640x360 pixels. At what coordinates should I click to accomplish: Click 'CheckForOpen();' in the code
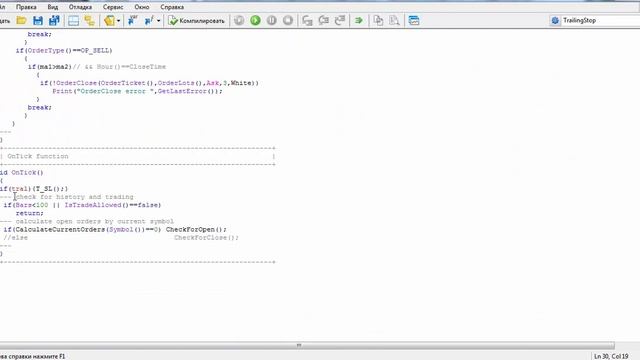pyautogui.click(x=196, y=229)
